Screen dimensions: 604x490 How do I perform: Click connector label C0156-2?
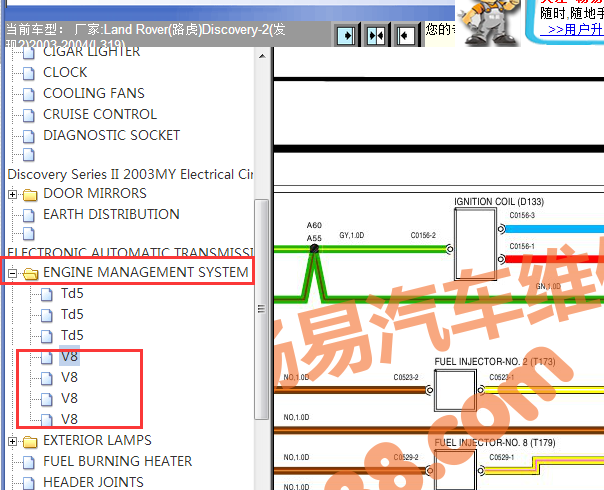[x=423, y=235]
